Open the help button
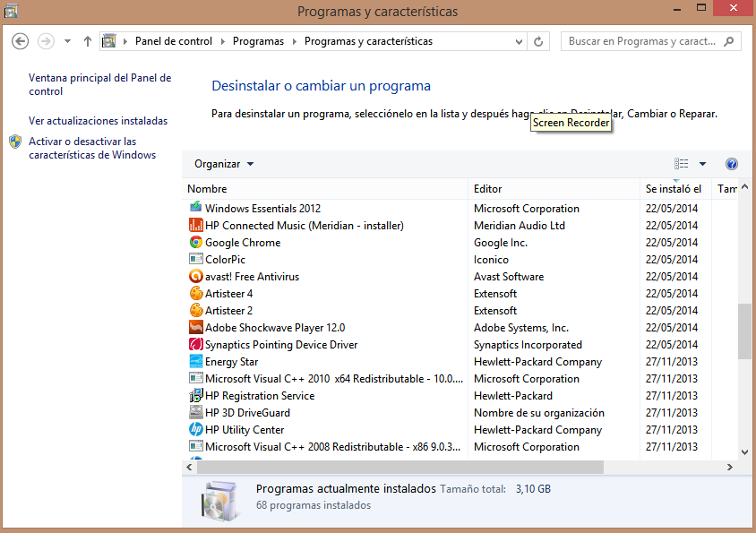756x533 pixels. pyautogui.click(x=732, y=164)
